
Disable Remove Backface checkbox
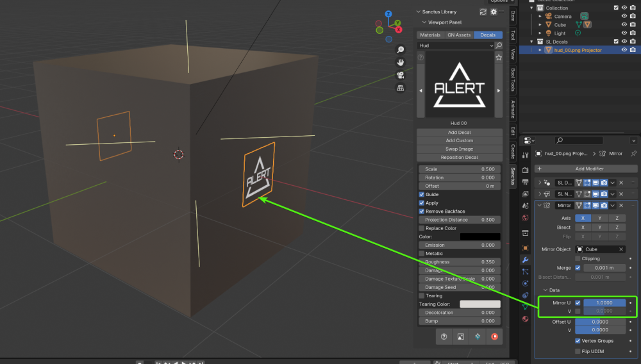422,211
